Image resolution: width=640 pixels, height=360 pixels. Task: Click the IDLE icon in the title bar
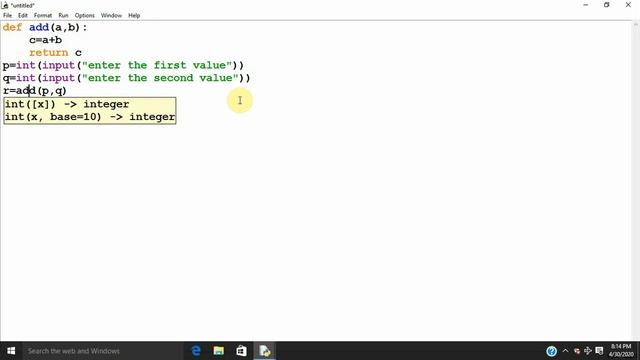point(5,5)
